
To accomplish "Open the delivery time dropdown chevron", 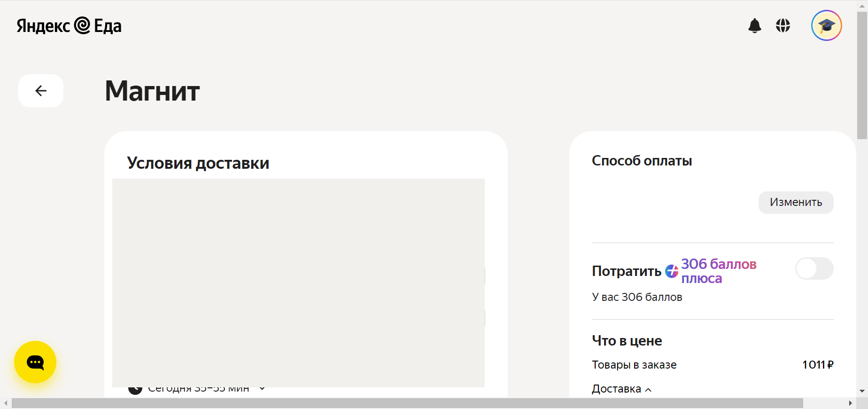I will tap(262, 388).
